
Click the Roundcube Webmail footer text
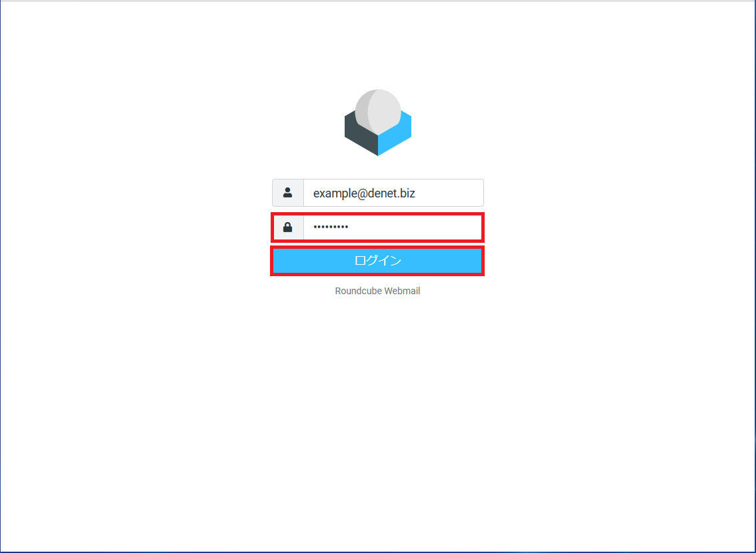pyautogui.click(x=377, y=291)
